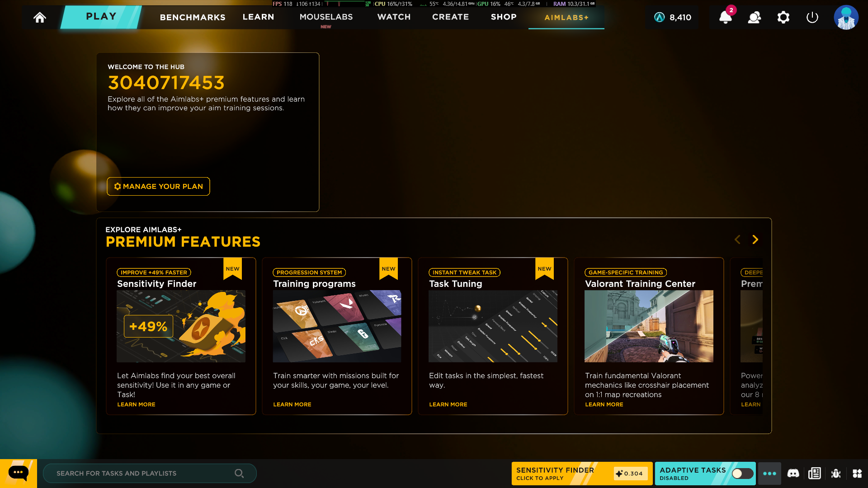This screenshot has width=868, height=488.
Task: Open the Task Tuning thumbnail
Action: point(493,326)
